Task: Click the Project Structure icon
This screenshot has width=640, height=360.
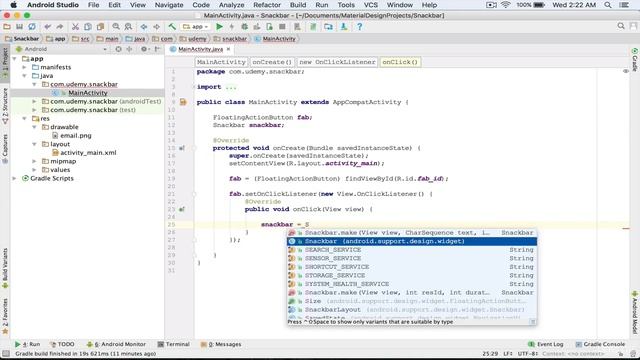Action: pos(329,27)
